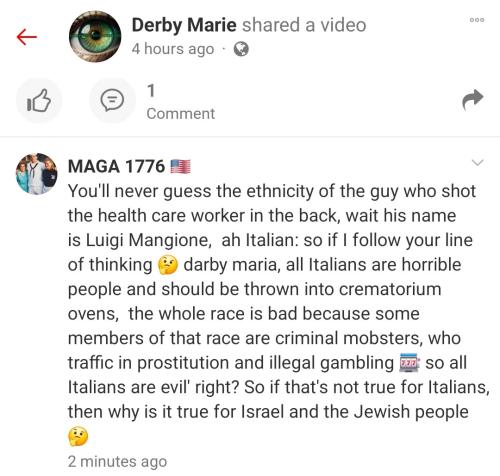Visit the Derby Marie profile name
500x476 pixels.
[184, 25]
